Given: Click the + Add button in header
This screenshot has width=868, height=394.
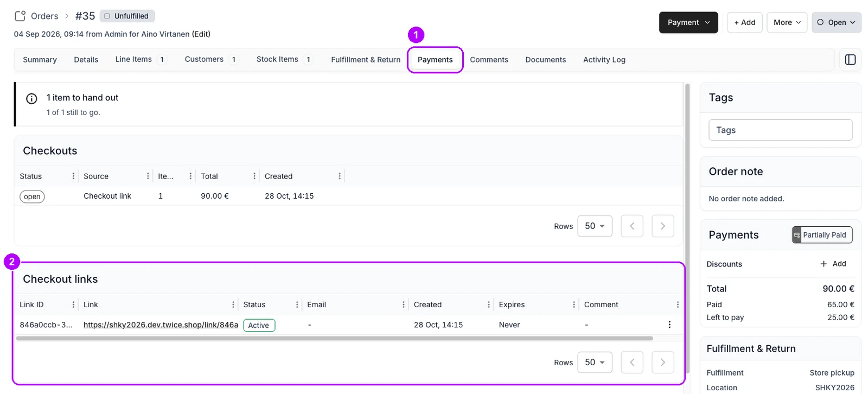Looking at the screenshot, I should [x=745, y=22].
